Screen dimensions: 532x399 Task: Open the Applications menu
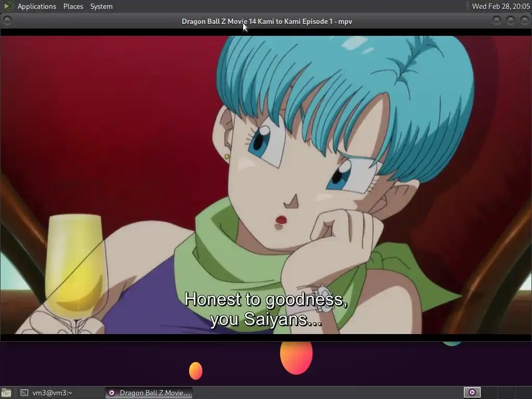[37, 6]
